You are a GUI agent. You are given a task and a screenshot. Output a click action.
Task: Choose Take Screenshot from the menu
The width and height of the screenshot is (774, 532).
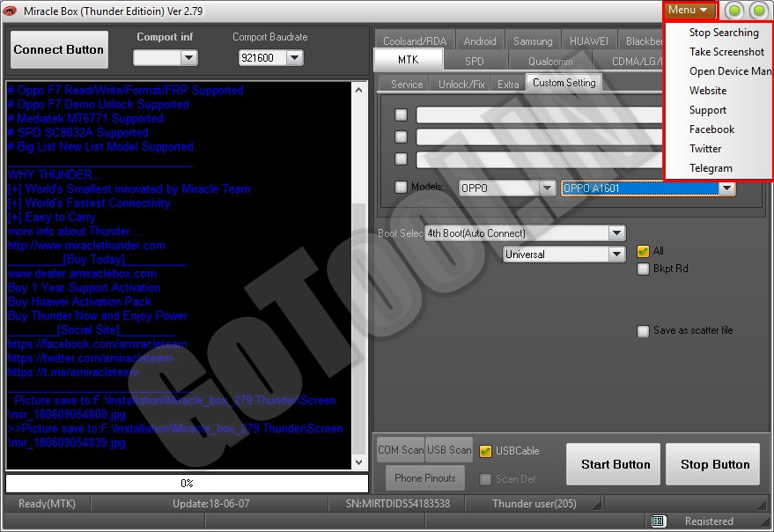(726, 52)
